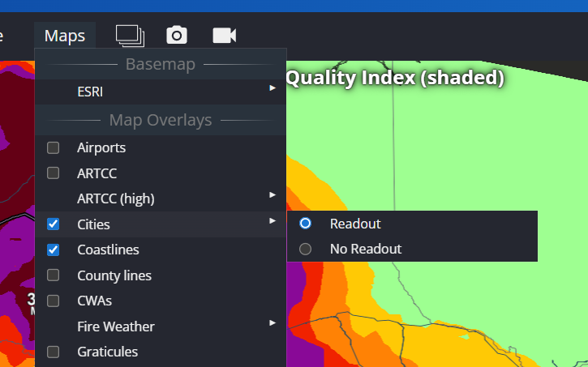The height and width of the screenshot is (367, 588).
Task: Choose the ESRI basemap entry
Action: click(x=161, y=92)
